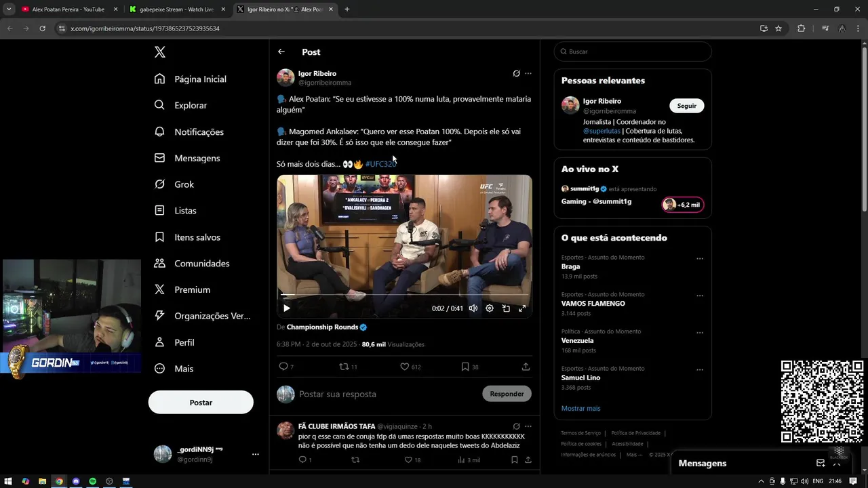Toggle picture-in-picture on the video
Viewport: 868px width, 488px height.
coord(506,308)
